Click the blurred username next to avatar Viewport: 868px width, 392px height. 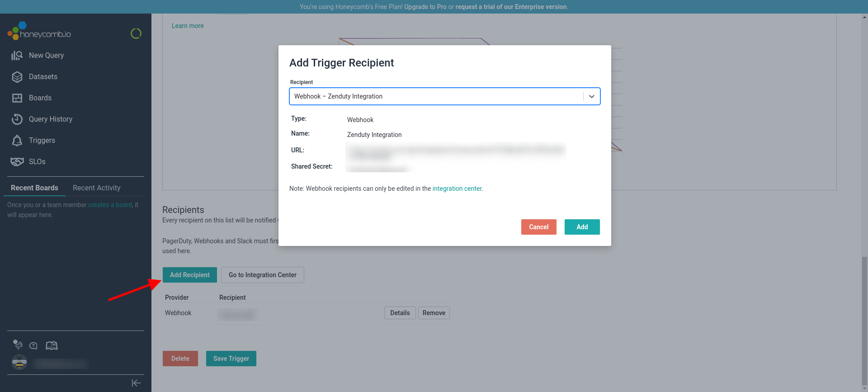coord(61,363)
